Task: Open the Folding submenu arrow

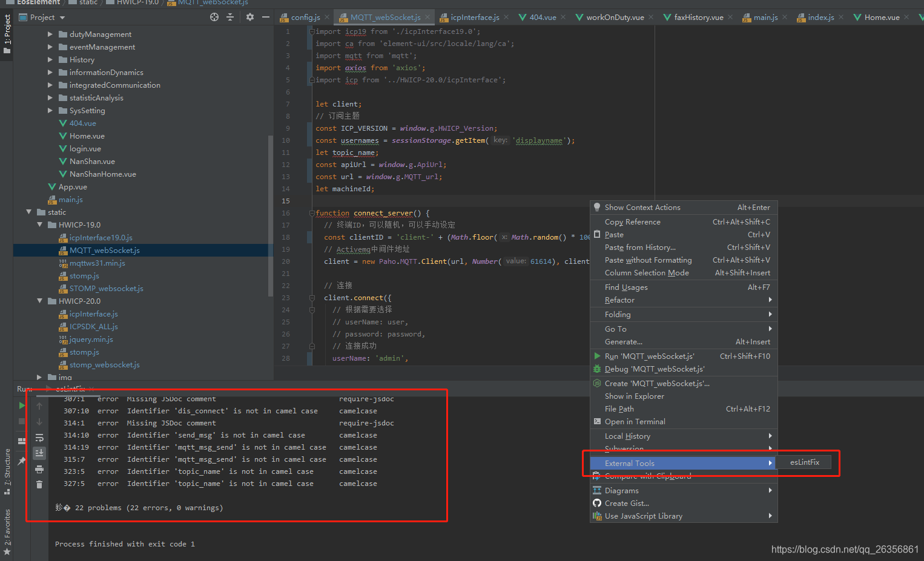Action: tap(770, 314)
